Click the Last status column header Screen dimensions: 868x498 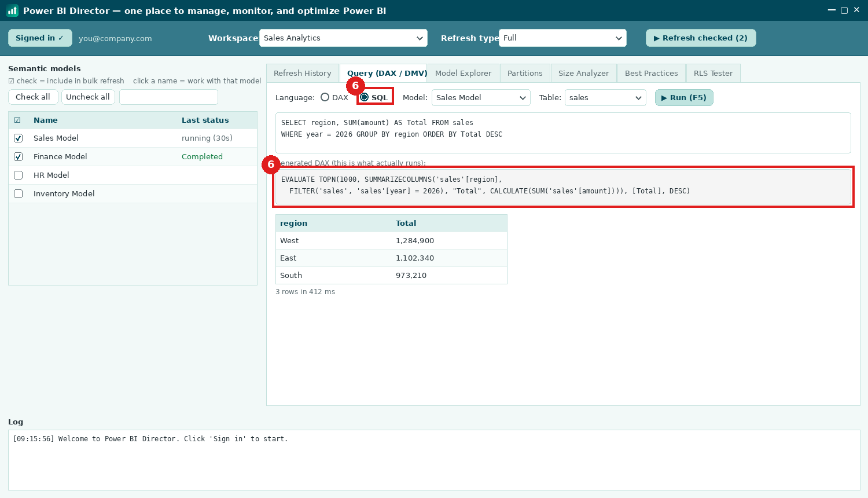205,120
